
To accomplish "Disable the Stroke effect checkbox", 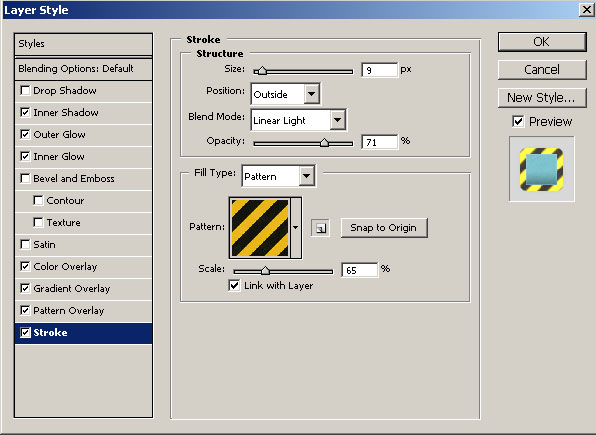I will point(25,333).
